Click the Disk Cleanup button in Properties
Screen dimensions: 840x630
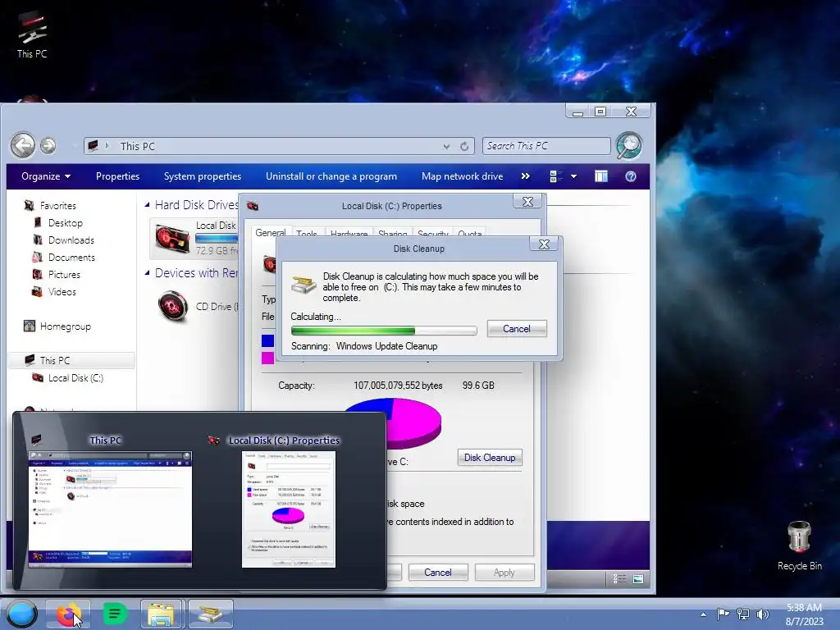(490, 458)
